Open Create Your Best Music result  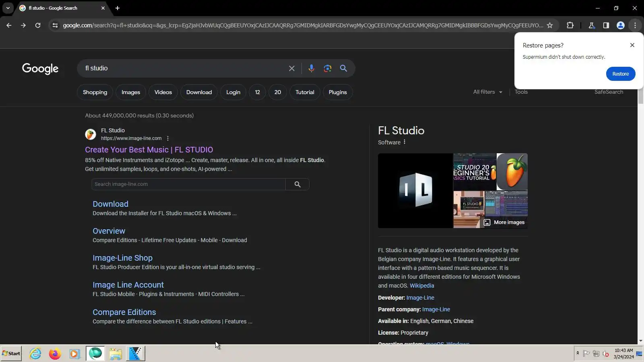(149, 150)
